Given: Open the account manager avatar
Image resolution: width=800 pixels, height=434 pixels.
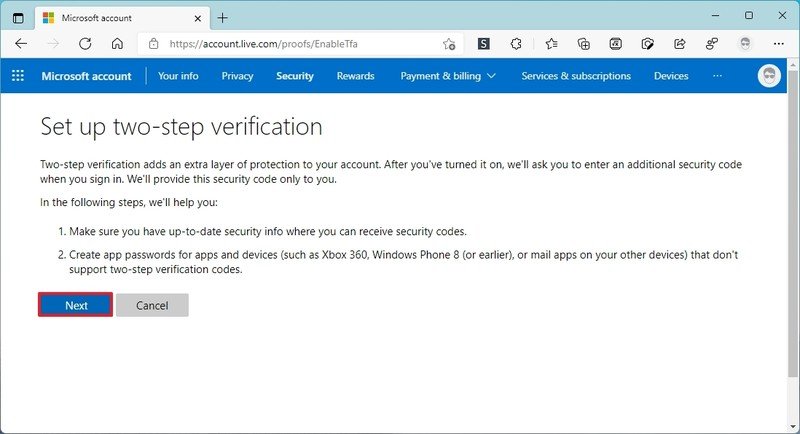Looking at the screenshot, I should [769, 76].
